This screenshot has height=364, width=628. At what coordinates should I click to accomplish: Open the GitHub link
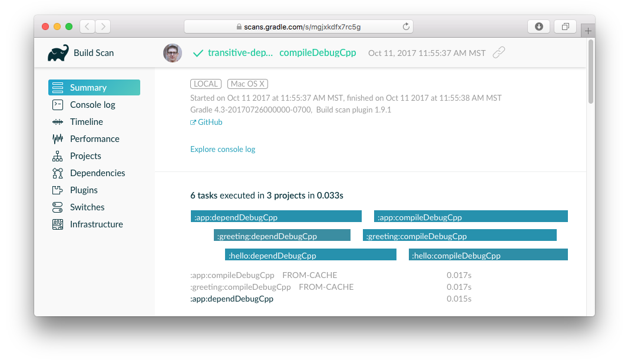pyautogui.click(x=210, y=122)
